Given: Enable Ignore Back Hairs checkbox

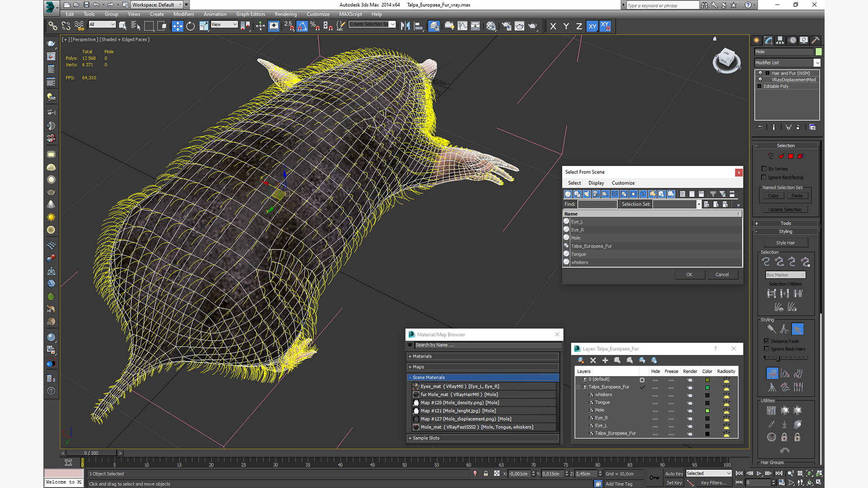Looking at the screenshot, I should [x=766, y=349].
